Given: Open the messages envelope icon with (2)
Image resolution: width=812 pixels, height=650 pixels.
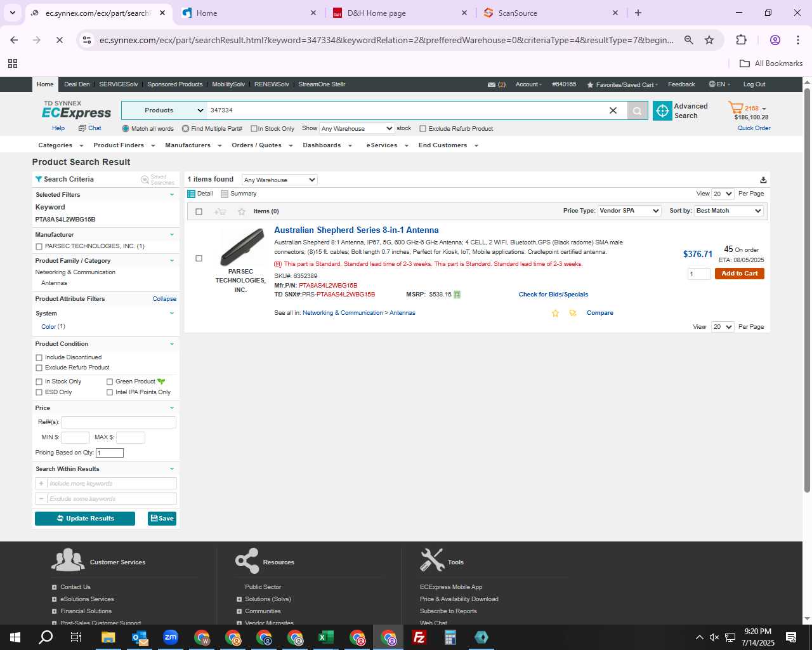Looking at the screenshot, I should pyautogui.click(x=492, y=84).
